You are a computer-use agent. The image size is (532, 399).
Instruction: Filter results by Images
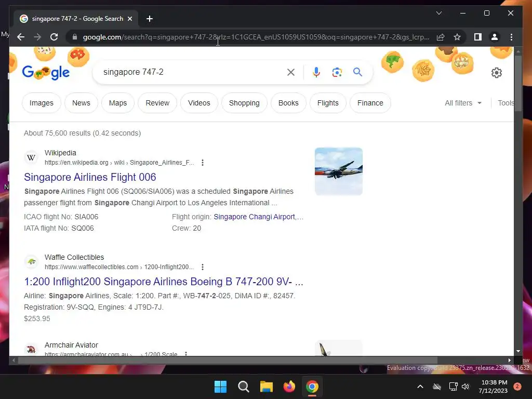(42, 103)
